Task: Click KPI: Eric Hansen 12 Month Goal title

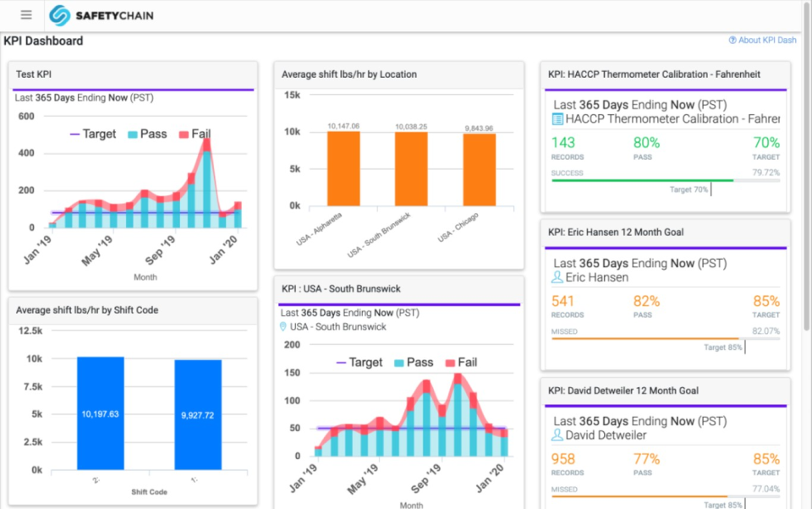Action: 616,233
